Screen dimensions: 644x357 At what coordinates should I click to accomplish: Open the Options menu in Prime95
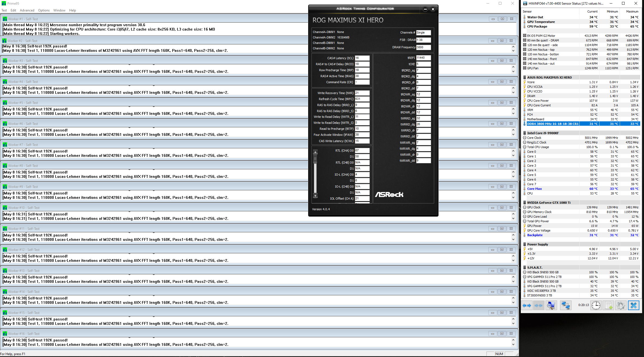click(44, 10)
